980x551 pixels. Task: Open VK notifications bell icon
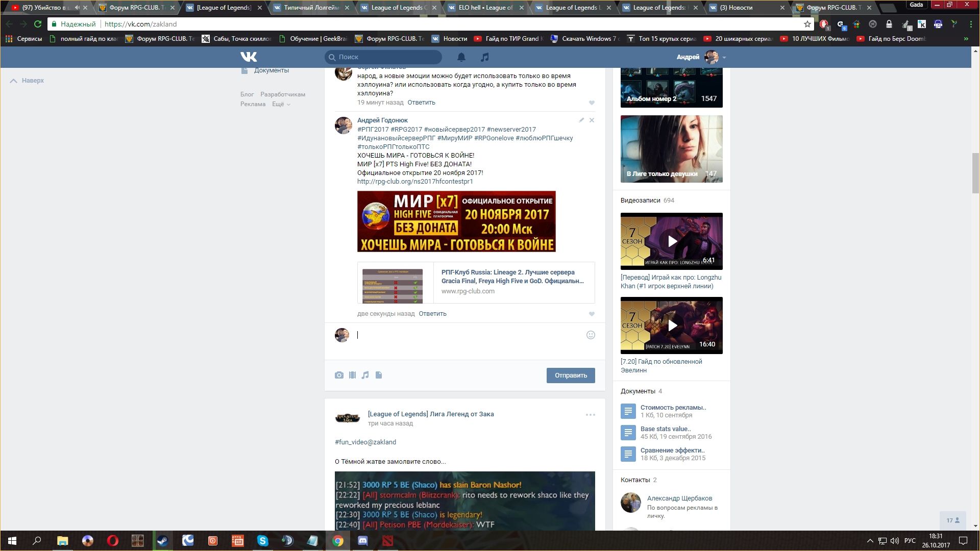pyautogui.click(x=461, y=57)
